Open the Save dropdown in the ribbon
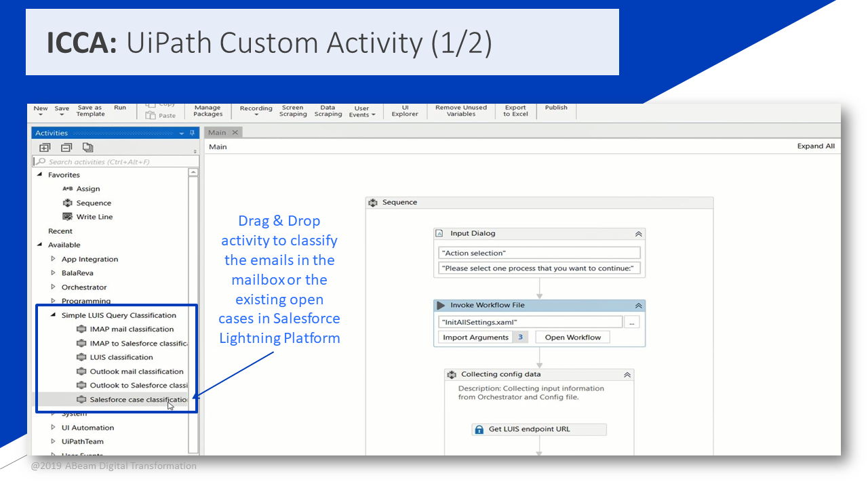This screenshot has height=488, width=868. pyautogui.click(x=62, y=115)
